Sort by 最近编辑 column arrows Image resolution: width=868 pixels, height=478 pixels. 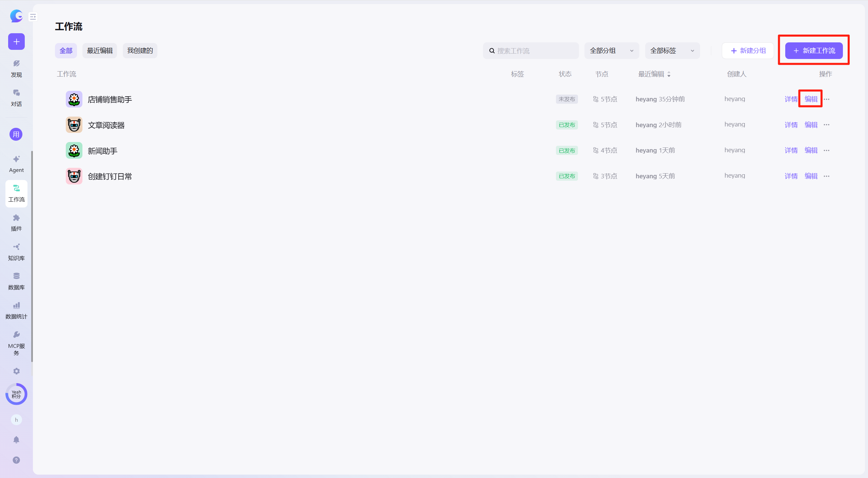[669, 74]
